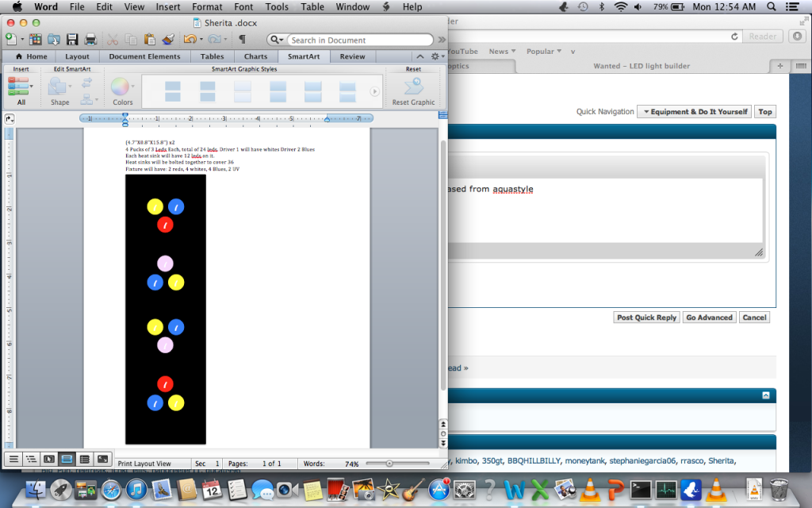Switch to Outline view button
Viewport: 812px width, 508px height.
pyautogui.click(x=31, y=459)
